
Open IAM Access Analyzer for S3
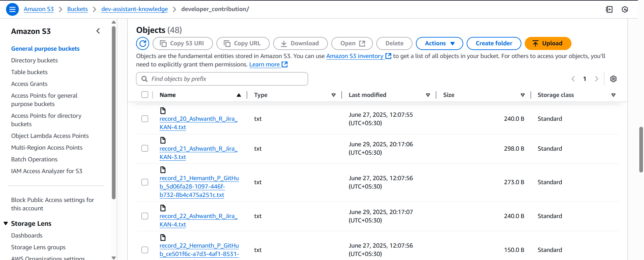pos(47,171)
